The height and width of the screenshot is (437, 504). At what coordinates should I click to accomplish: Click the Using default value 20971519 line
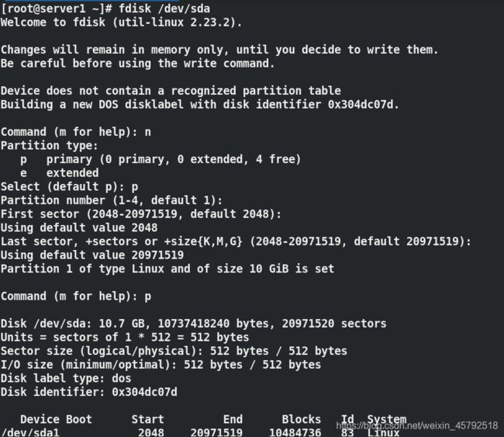(92, 255)
